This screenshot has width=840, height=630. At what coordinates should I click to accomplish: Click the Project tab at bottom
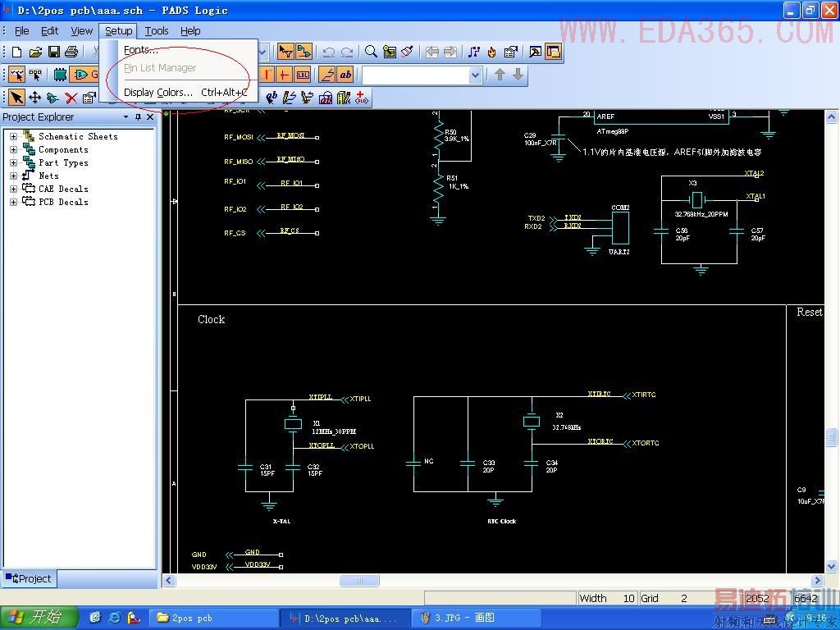pyautogui.click(x=28, y=578)
